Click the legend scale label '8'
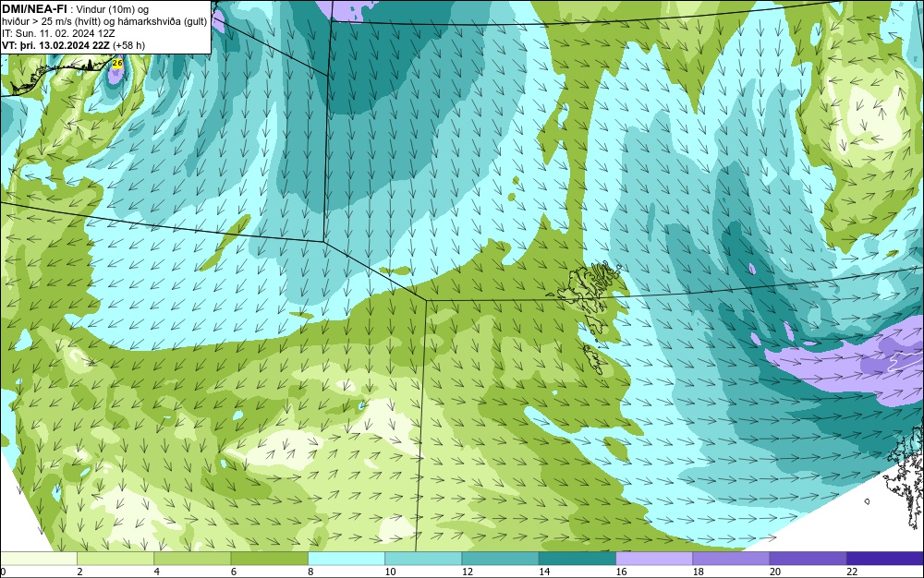924x578 pixels. point(310,572)
